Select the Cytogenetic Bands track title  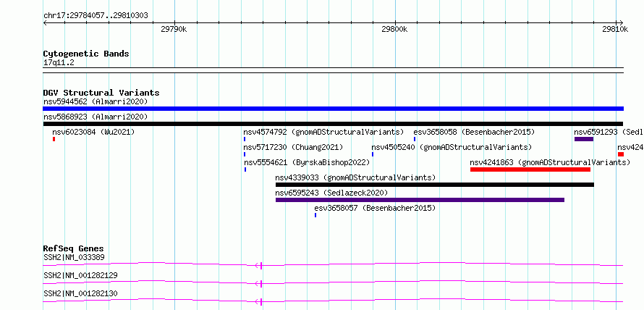[86, 54]
